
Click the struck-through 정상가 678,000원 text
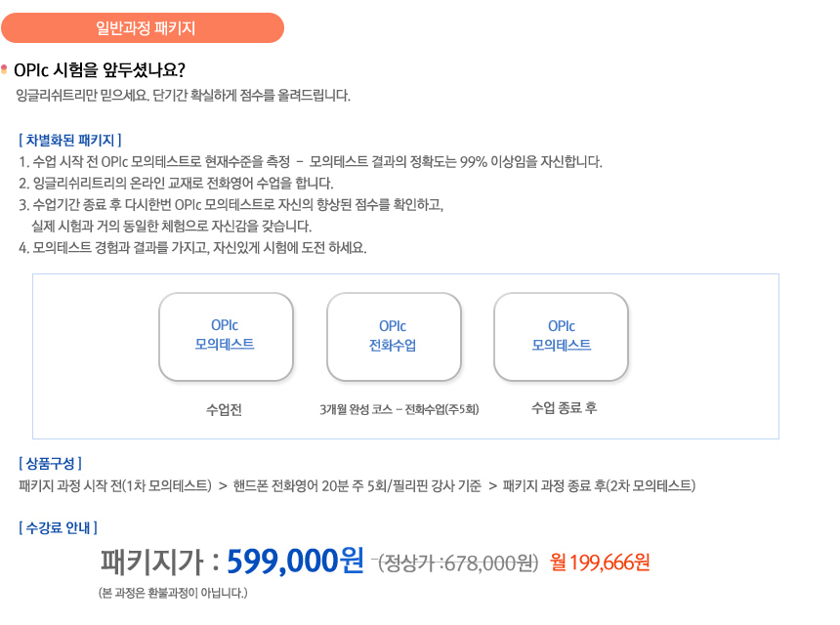pos(458,562)
